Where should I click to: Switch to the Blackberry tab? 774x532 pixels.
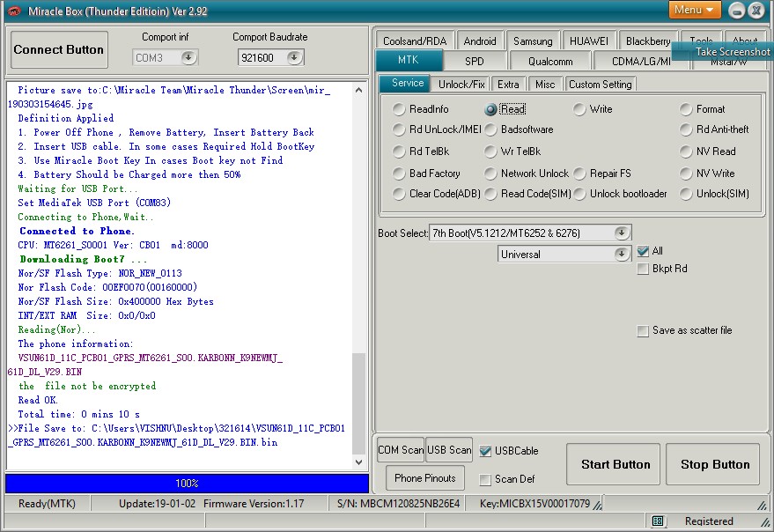pyautogui.click(x=648, y=41)
